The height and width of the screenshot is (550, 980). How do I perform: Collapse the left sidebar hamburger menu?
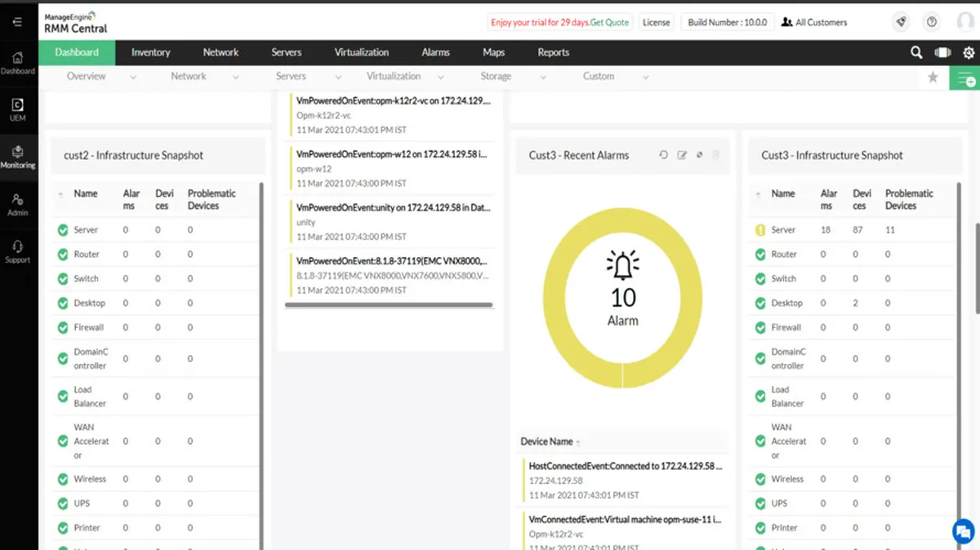tap(17, 22)
